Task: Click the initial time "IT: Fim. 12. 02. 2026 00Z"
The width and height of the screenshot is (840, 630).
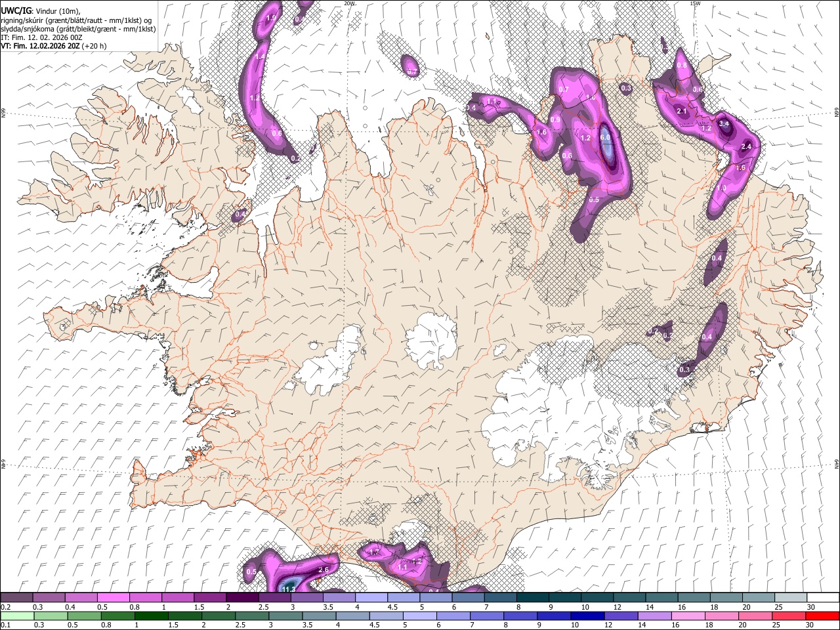Action: tap(42, 37)
